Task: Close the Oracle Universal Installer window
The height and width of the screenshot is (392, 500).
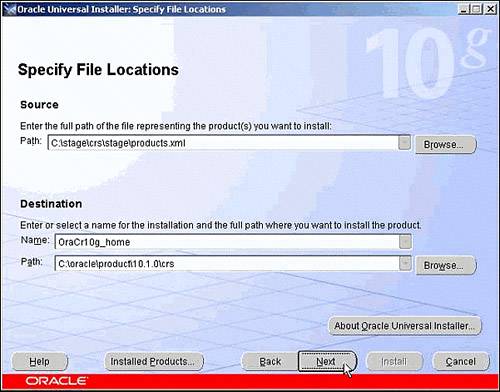Action: click(x=490, y=9)
